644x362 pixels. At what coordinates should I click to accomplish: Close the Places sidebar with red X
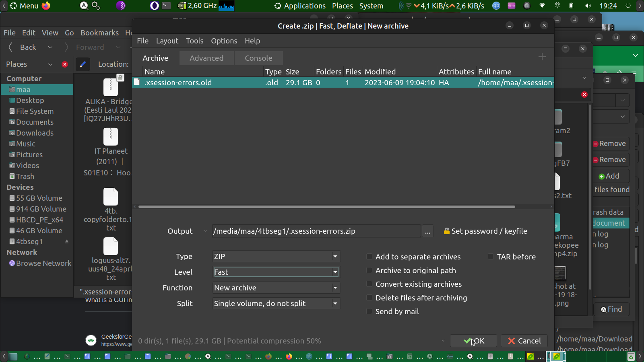click(65, 64)
